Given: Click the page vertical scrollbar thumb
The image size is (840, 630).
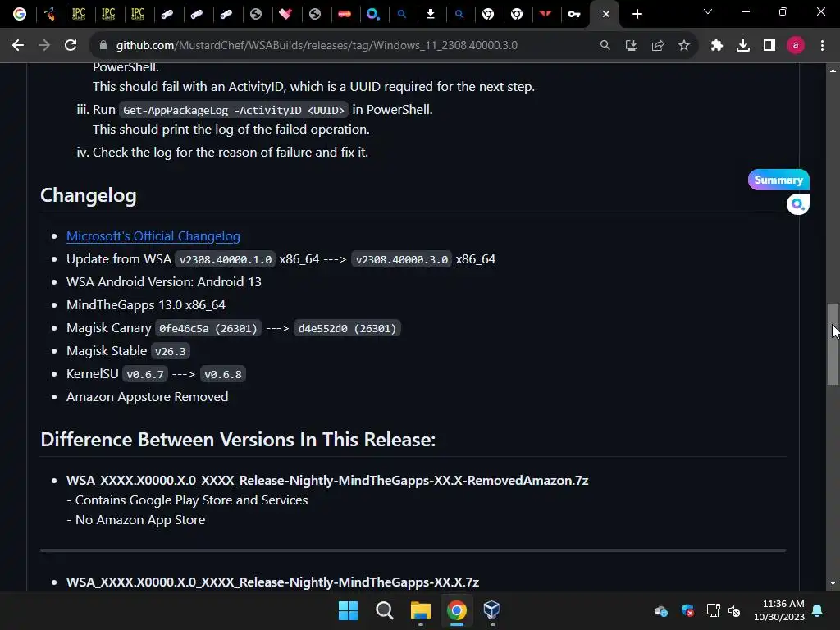Looking at the screenshot, I should (x=833, y=344).
